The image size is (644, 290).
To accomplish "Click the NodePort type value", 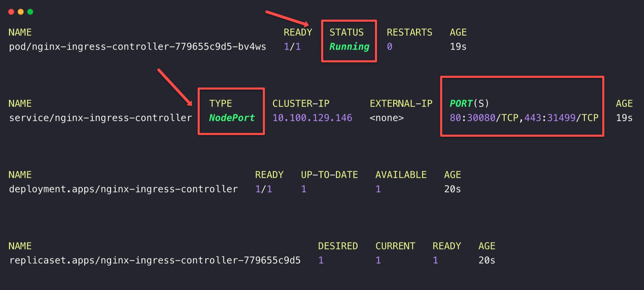I will tap(232, 118).
